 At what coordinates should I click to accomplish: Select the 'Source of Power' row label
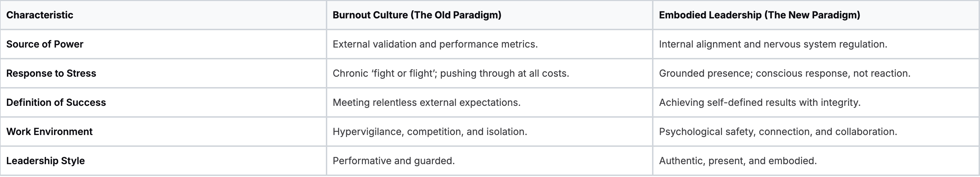click(45, 44)
